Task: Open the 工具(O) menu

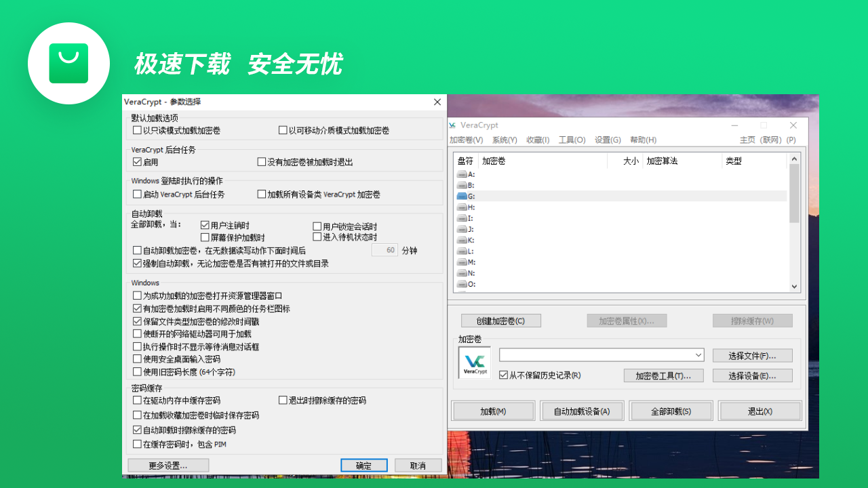Action: 572,140
